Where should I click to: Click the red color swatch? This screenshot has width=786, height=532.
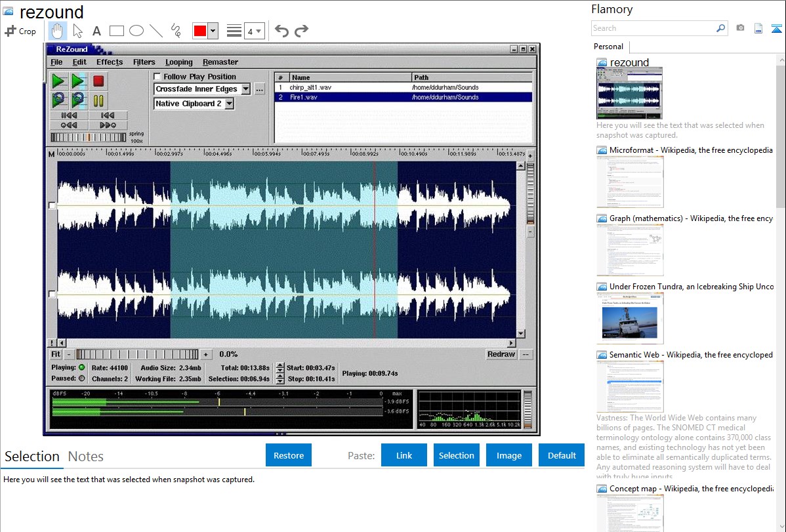(x=200, y=31)
